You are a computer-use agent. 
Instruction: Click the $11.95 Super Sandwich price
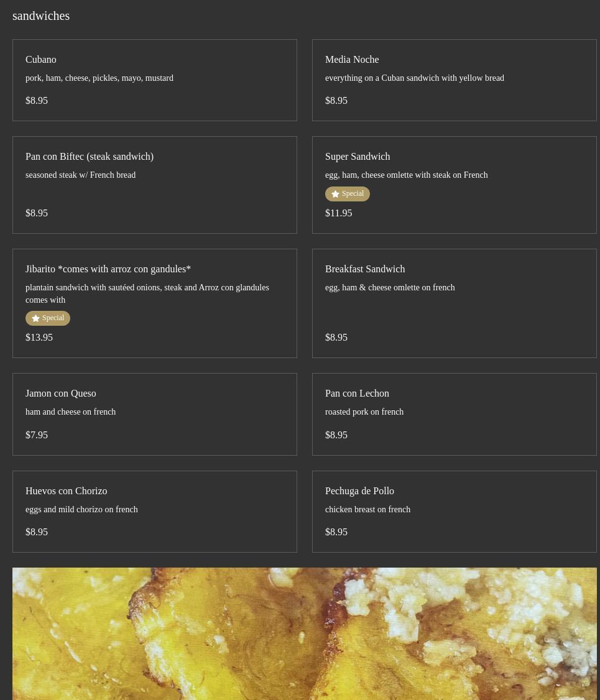[338, 213]
